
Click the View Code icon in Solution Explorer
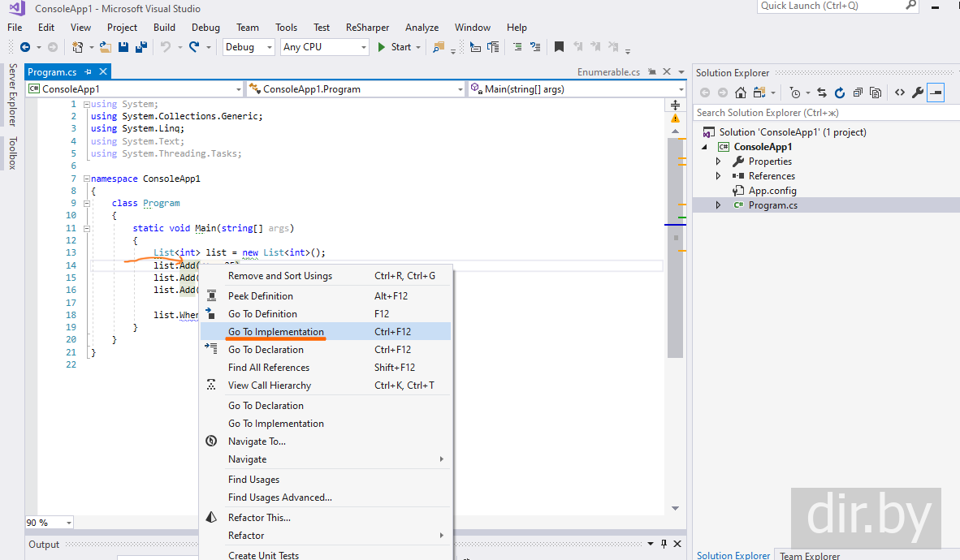(899, 93)
